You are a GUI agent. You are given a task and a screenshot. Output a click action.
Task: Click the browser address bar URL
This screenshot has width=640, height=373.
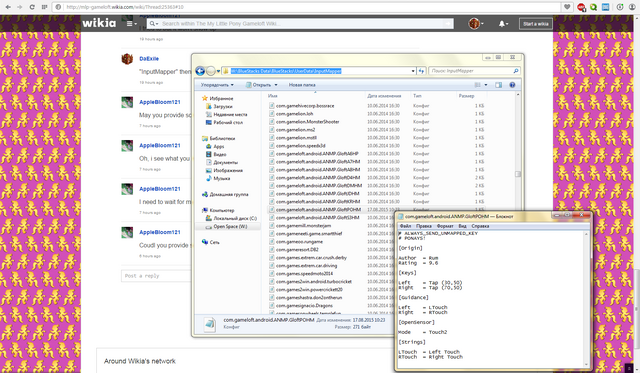[125, 7]
